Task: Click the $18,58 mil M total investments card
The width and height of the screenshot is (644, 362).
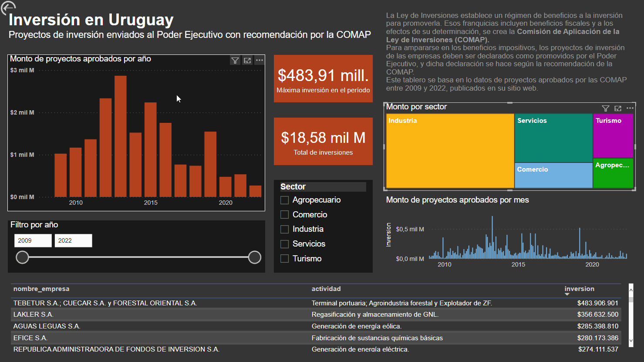Action: pos(323,141)
